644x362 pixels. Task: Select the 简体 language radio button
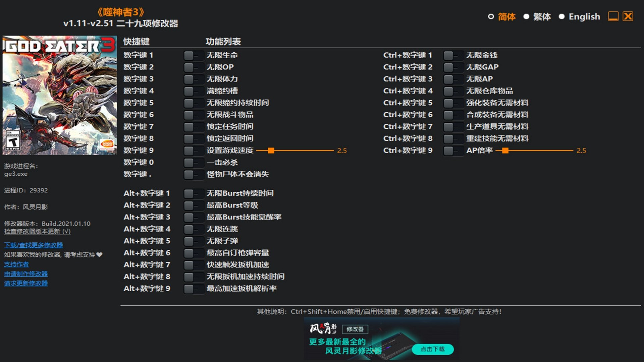click(x=491, y=16)
